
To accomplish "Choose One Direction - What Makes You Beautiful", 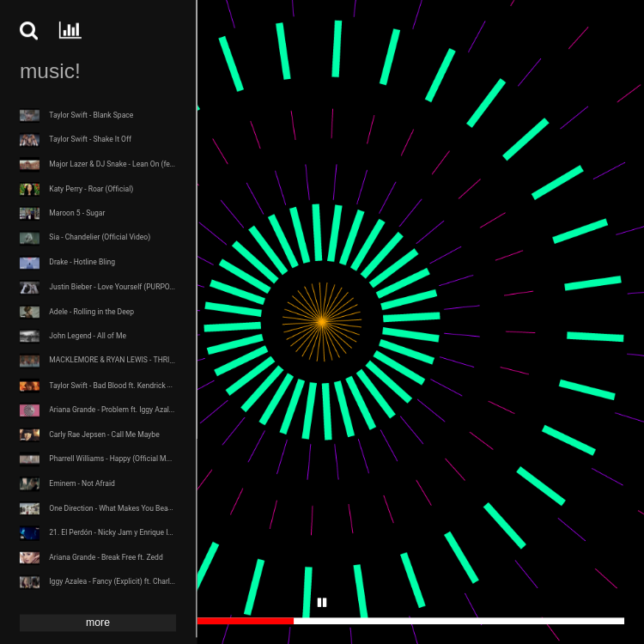I will 112,508.
